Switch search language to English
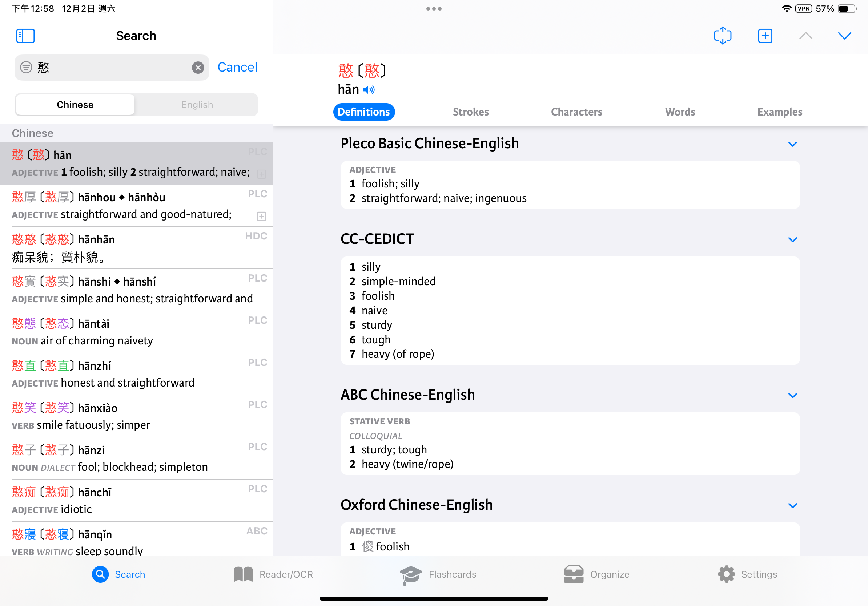 (197, 105)
